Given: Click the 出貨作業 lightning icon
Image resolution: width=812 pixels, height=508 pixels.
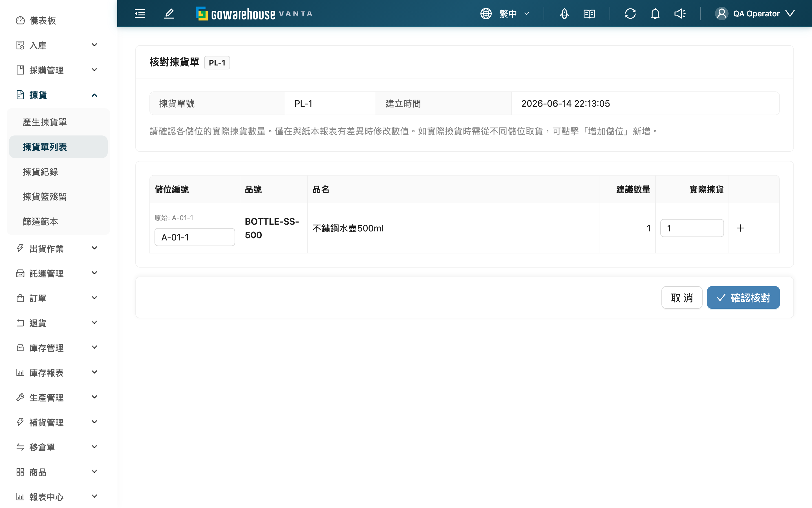Looking at the screenshot, I should click(x=20, y=248).
